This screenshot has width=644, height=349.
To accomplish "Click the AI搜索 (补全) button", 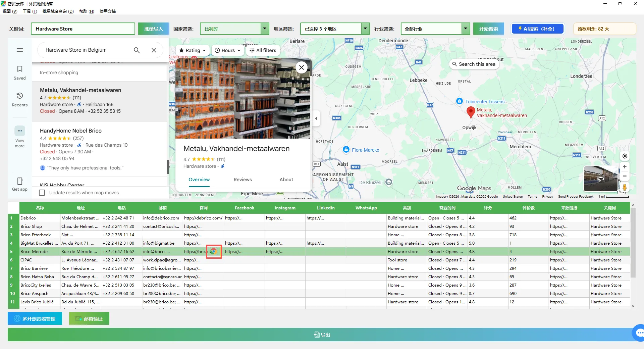I will click(x=538, y=29).
